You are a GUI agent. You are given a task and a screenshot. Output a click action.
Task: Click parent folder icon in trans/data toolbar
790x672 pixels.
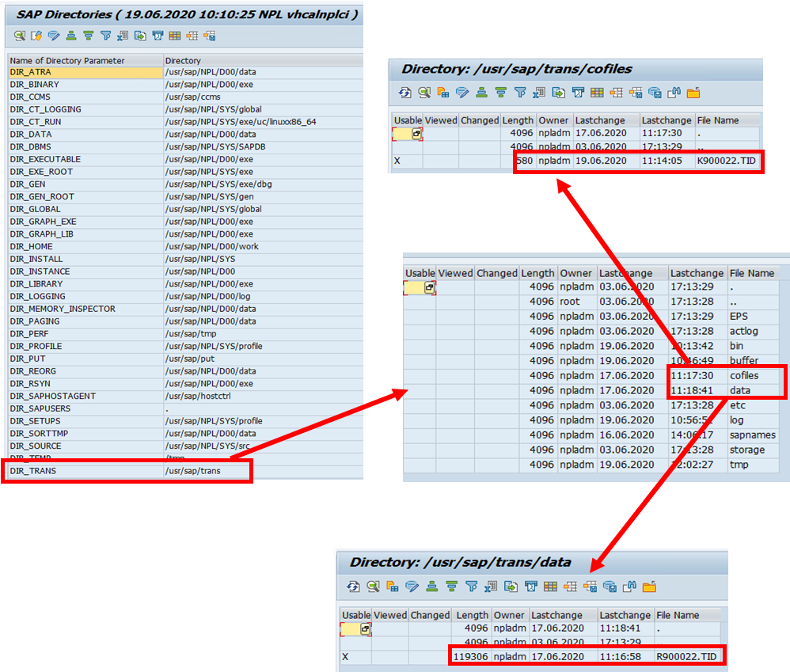pyautogui.click(x=649, y=587)
